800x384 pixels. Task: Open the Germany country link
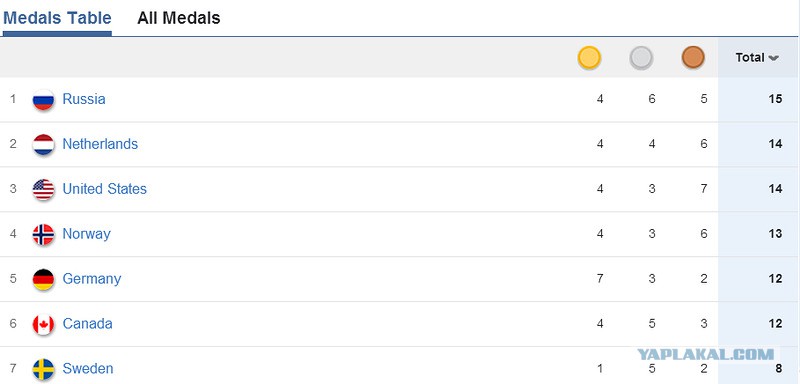click(92, 279)
